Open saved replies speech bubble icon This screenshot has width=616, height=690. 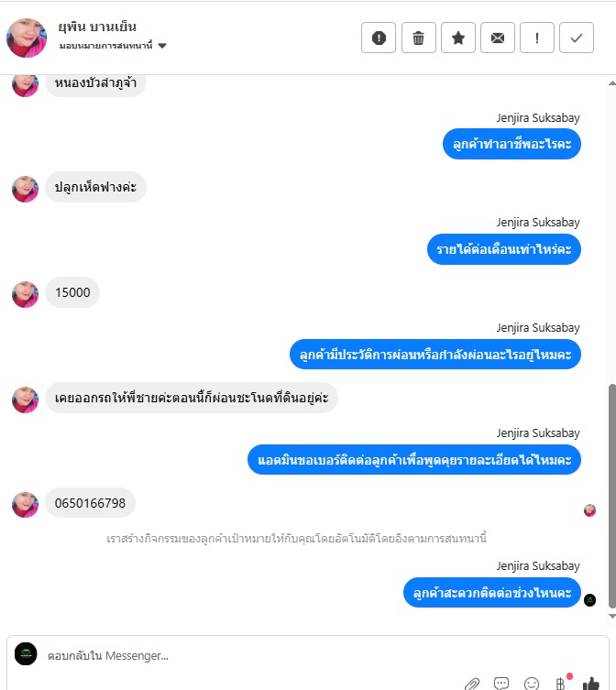[x=501, y=683]
